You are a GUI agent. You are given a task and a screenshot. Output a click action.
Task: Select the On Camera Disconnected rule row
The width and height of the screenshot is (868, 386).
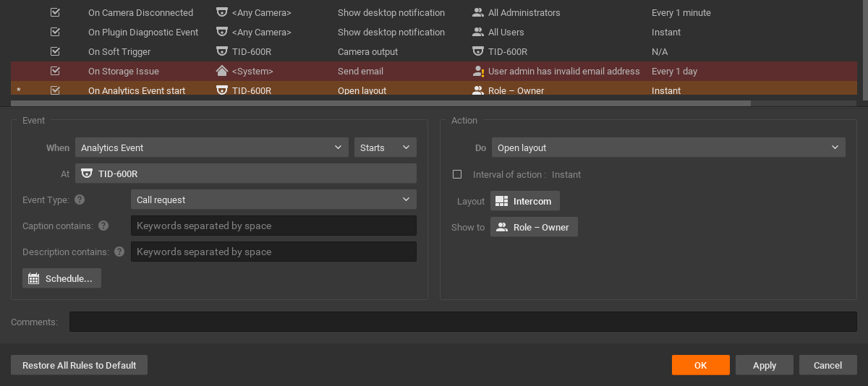434,12
